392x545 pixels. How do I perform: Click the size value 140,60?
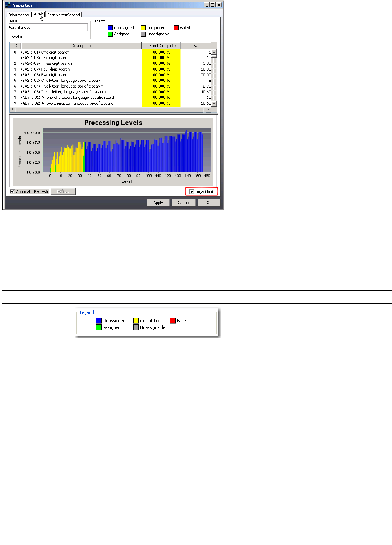205,92
